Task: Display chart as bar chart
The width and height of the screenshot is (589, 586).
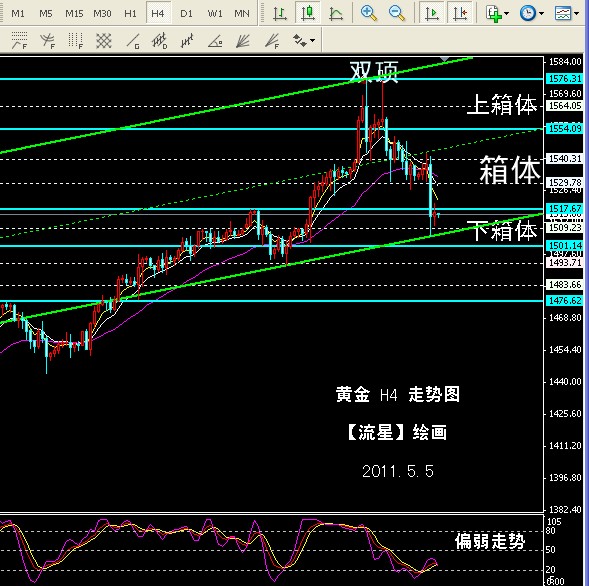Action: coord(280,14)
